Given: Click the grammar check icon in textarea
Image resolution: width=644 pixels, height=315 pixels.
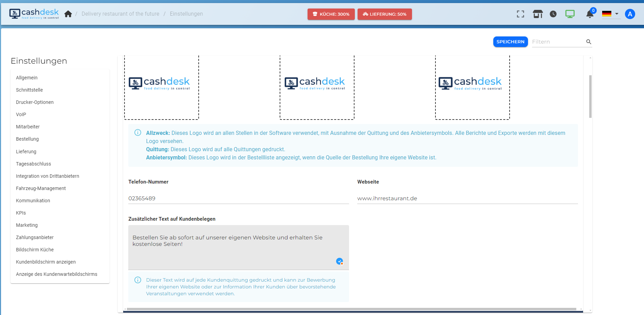Looking at the screenshot, I should point(340,261).
